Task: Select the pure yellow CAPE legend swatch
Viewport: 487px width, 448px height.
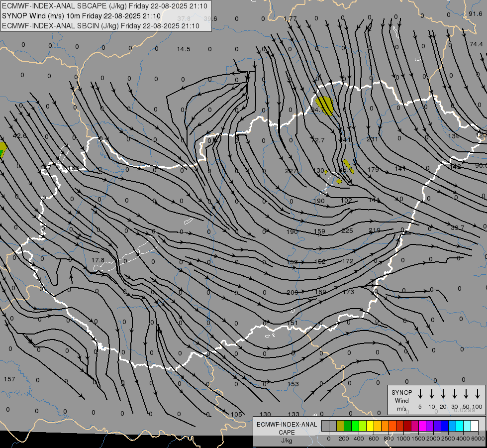Action: point(370,426)
